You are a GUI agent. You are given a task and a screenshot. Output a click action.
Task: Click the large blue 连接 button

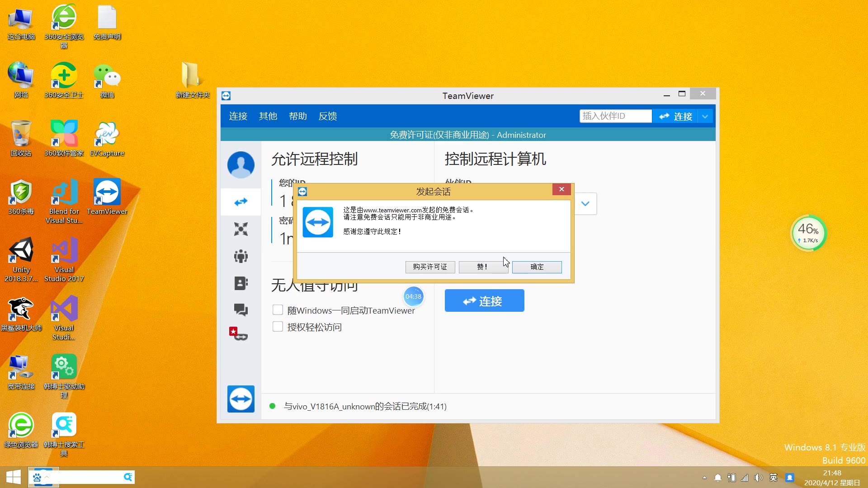[484, 300]
